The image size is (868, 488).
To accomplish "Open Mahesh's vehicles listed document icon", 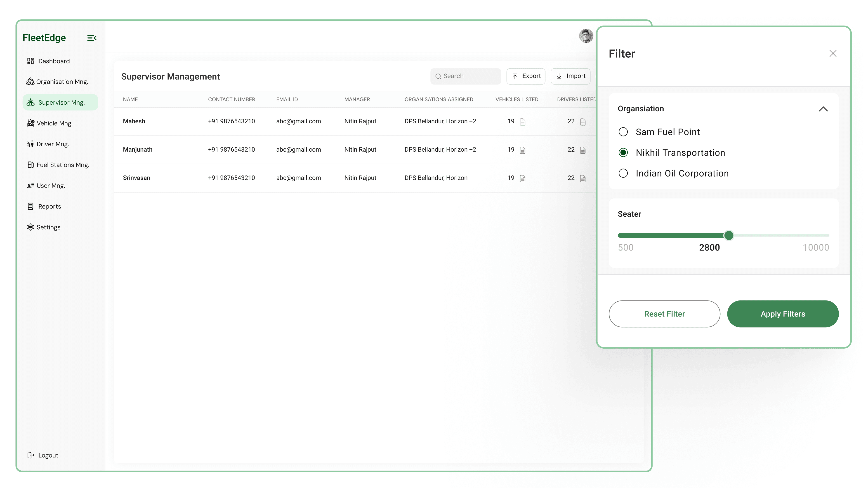I will tap(523, 122).
